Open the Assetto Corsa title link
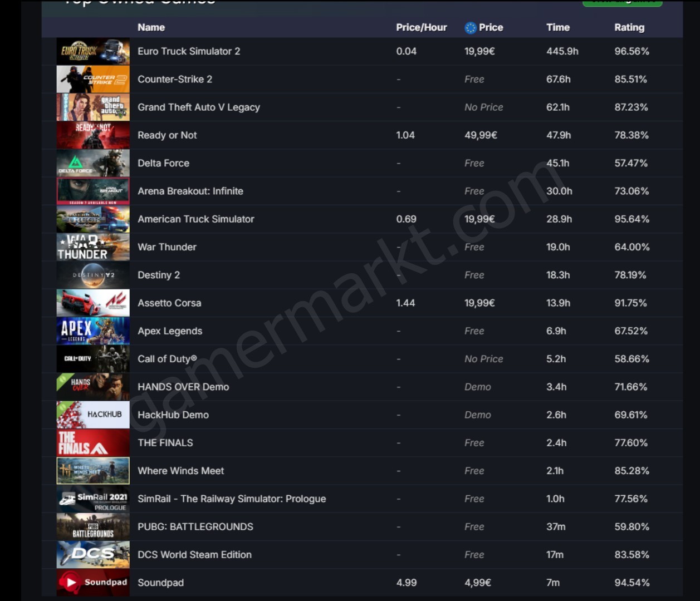Screen dimensions: 700x601 (x=169, y=303)
